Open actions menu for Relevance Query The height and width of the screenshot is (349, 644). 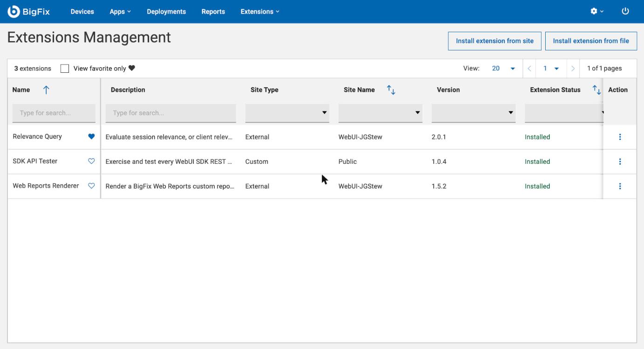[620, 137]
